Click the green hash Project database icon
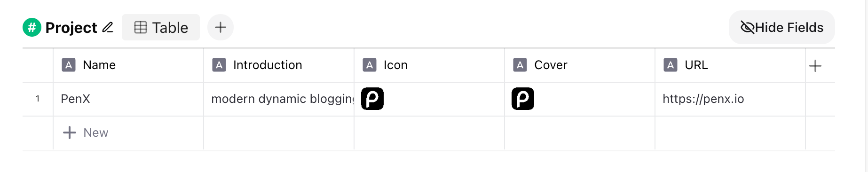Viewport: 868px width, 172px height. (x=32, y=27)
